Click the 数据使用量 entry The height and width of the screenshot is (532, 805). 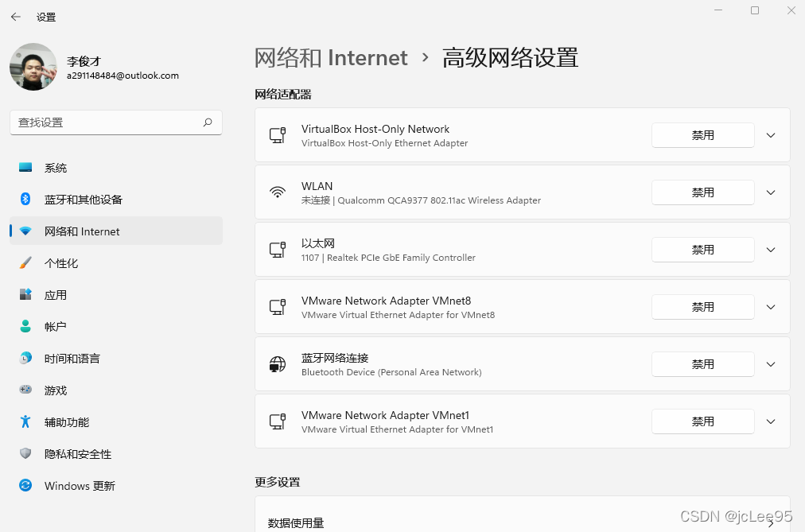(x=522, y=514)
